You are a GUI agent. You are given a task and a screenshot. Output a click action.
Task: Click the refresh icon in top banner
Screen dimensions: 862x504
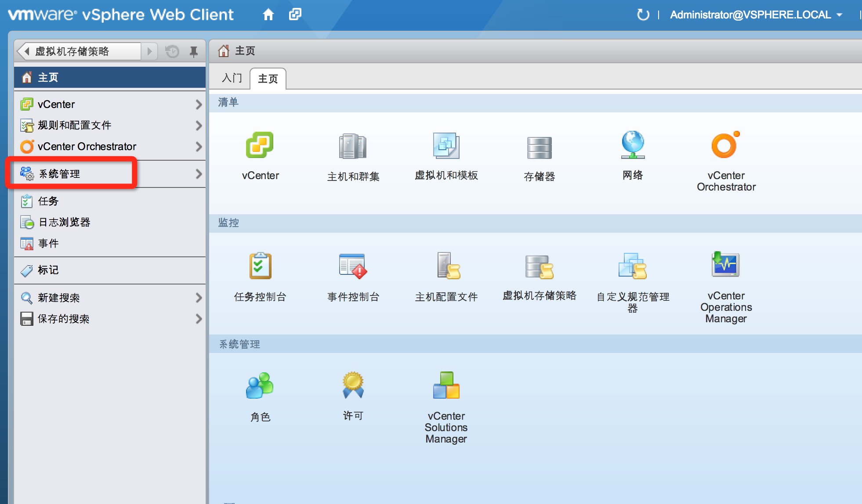pos(643,14)
